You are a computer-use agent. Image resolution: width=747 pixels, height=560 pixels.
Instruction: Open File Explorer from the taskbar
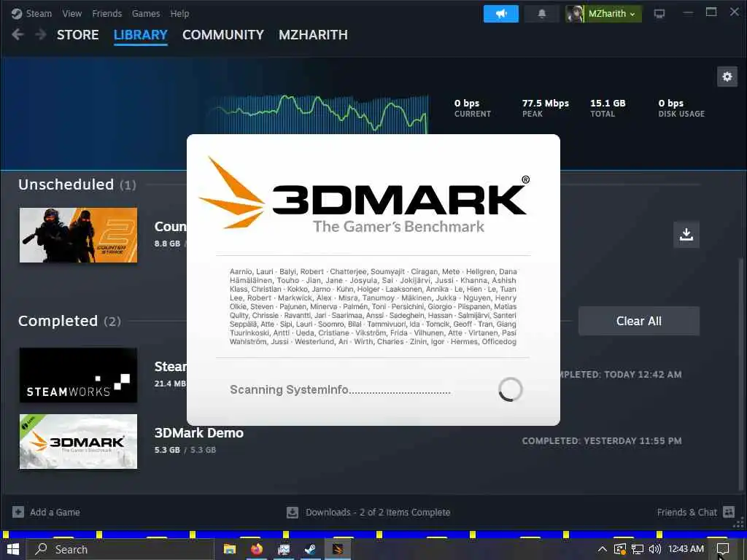[230, 550]
